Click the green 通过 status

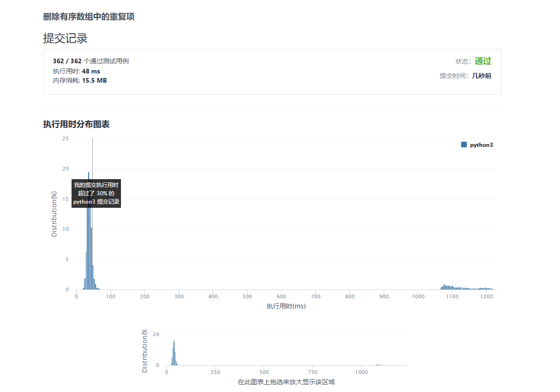[483, 61]
